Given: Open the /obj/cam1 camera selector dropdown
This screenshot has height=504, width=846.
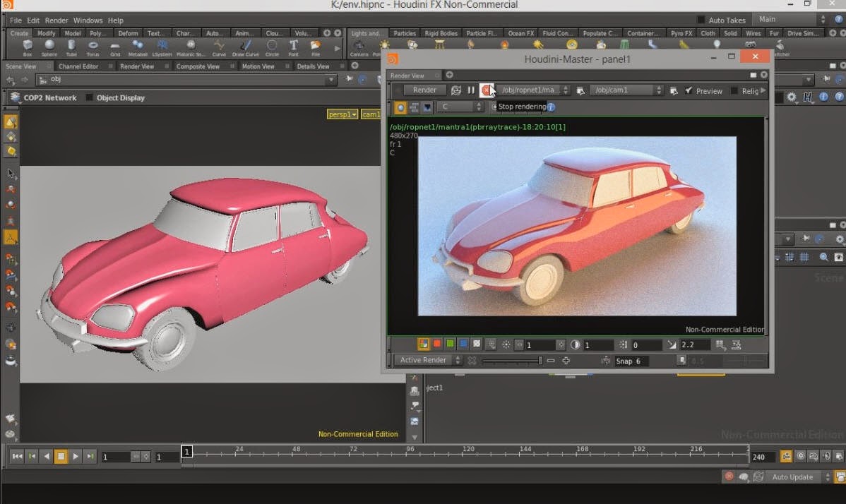Looking at the screenshot, I should tap(659, 90).
